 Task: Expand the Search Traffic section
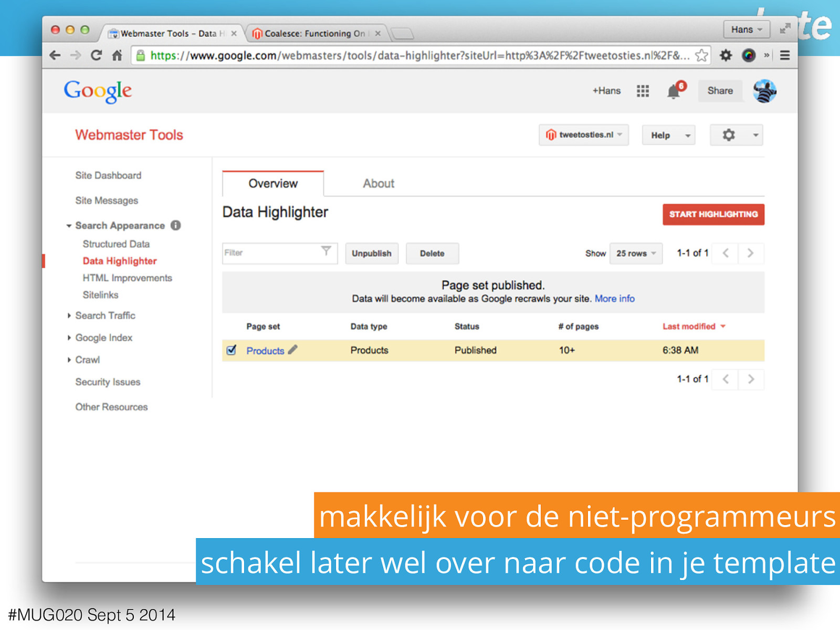tap(69, 316)
